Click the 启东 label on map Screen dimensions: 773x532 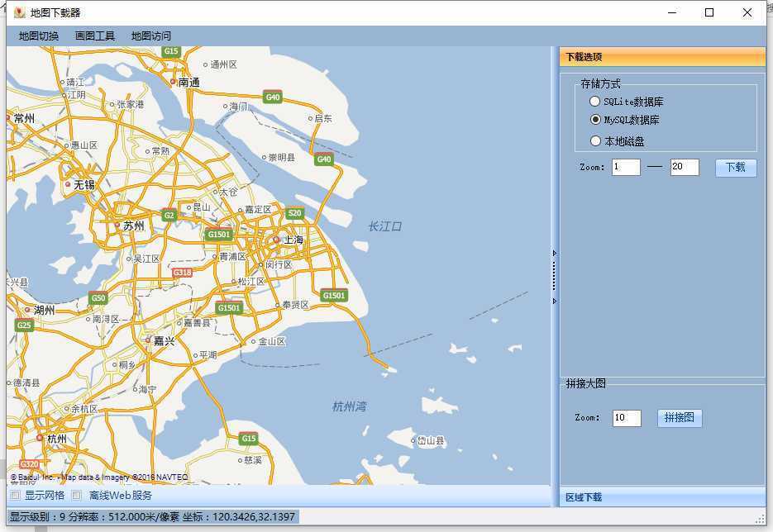pos(323,118)
